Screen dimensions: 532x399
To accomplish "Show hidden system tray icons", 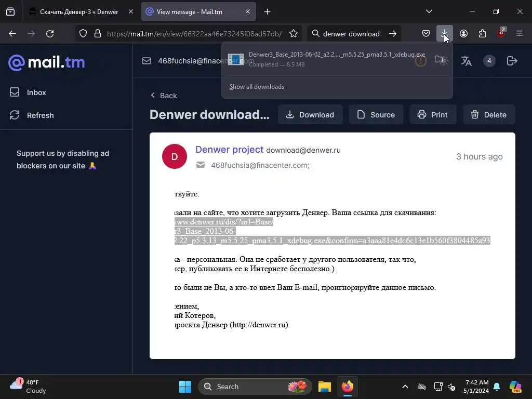I will (x=405, y=387).
